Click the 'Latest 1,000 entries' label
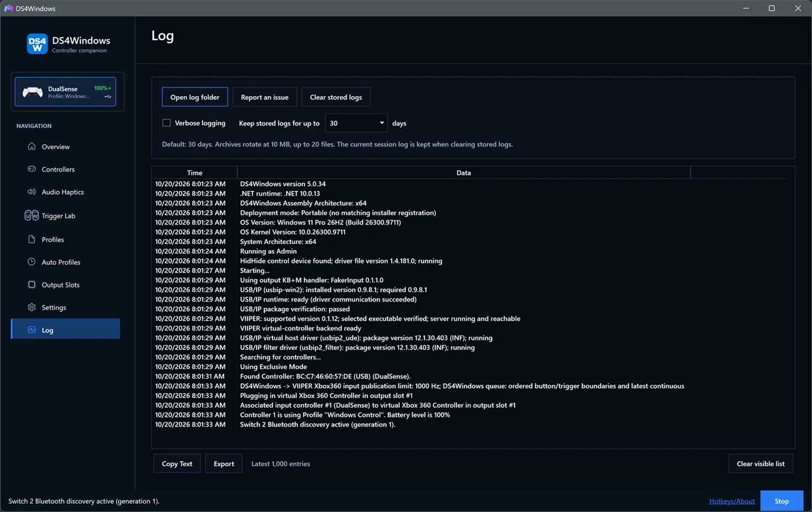 (x=280, y=463)
